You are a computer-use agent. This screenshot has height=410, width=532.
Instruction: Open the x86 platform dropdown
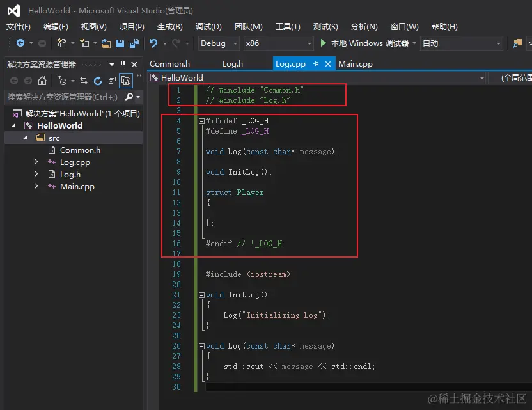(x=278, y=43)
